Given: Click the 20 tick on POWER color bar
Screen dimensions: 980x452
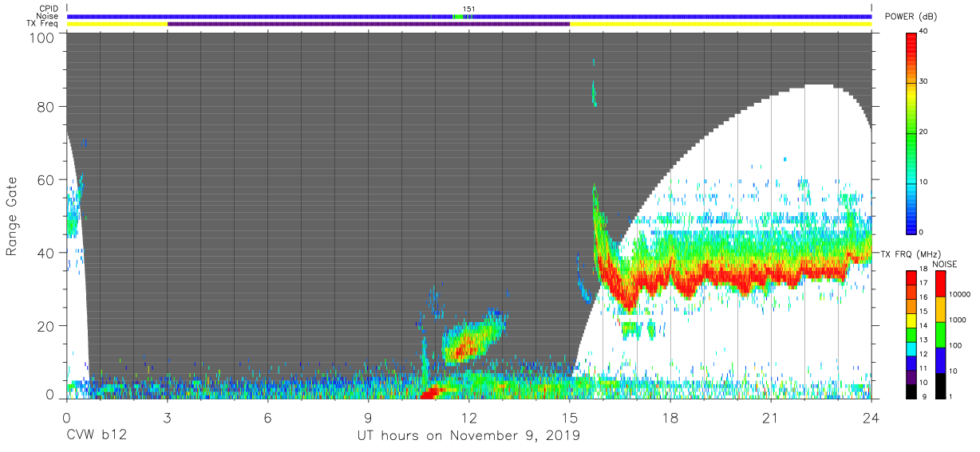Looking at the screenshot, I should coord(925,132).
